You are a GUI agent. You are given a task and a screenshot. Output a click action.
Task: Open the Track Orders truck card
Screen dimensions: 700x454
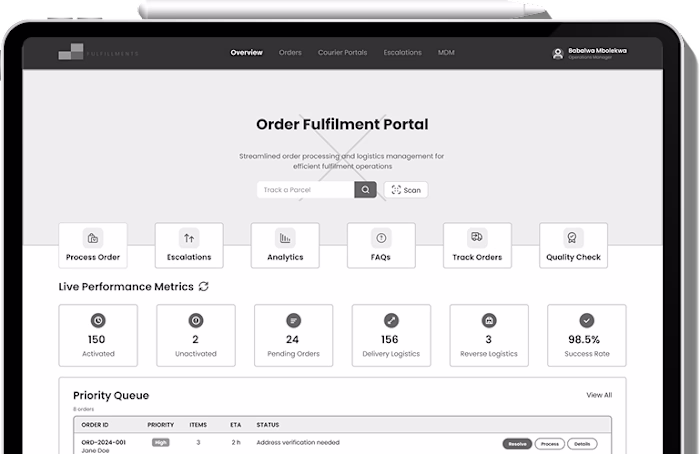tap(477, 246)
